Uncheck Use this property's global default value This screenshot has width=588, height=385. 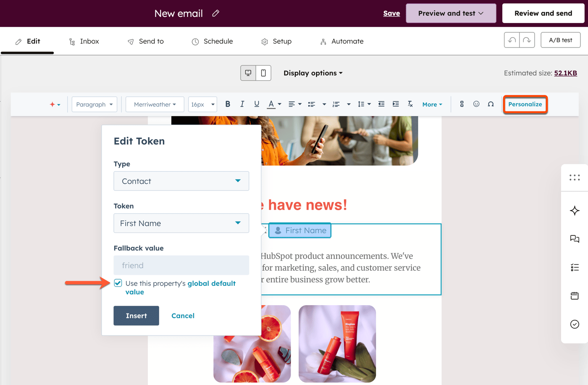click(x=118, y=283)
